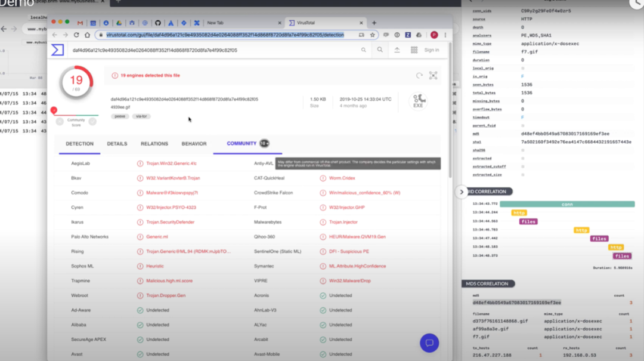Click the EXE file type icon
The height and width of the screenshot is (361, 644).
pyautogui.click(x=418, y=101)
